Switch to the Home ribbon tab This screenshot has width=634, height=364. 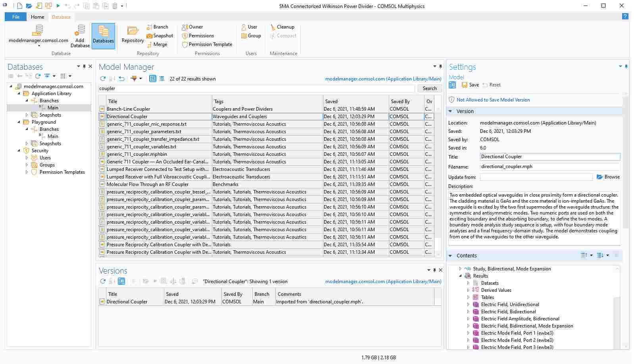(37, 17)
